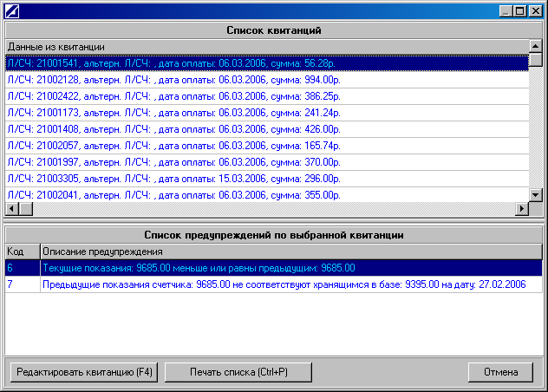The width and height of the screenshot is (548, 392).
Task: Select receipt with account 21002128
Action: click(173, 79)
